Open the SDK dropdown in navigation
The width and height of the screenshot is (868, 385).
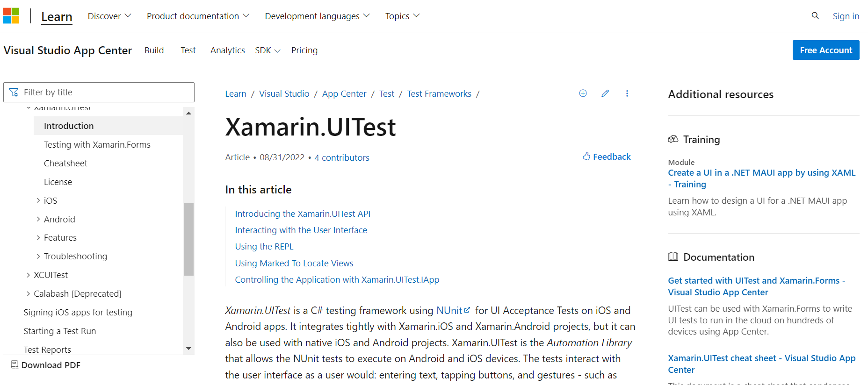[x=268, y=50]
